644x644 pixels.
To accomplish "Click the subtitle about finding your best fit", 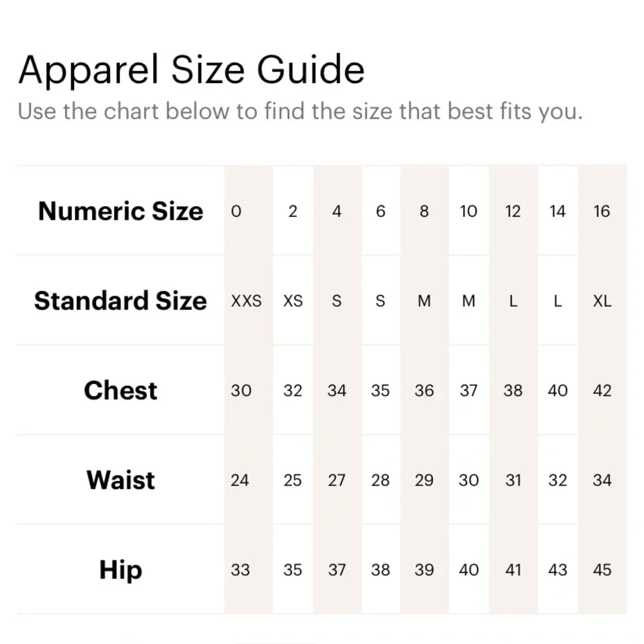I will [299, 111].
